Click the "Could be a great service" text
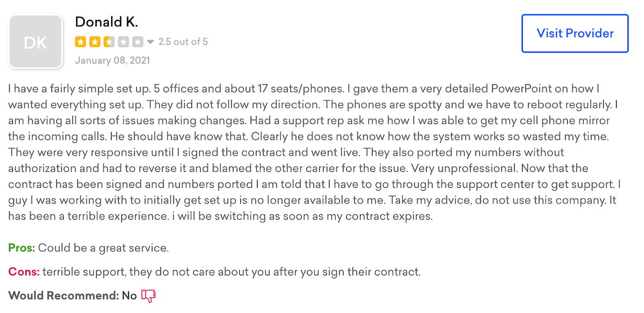The height and width of the screenshot is (313, 644). click(104, 248)
